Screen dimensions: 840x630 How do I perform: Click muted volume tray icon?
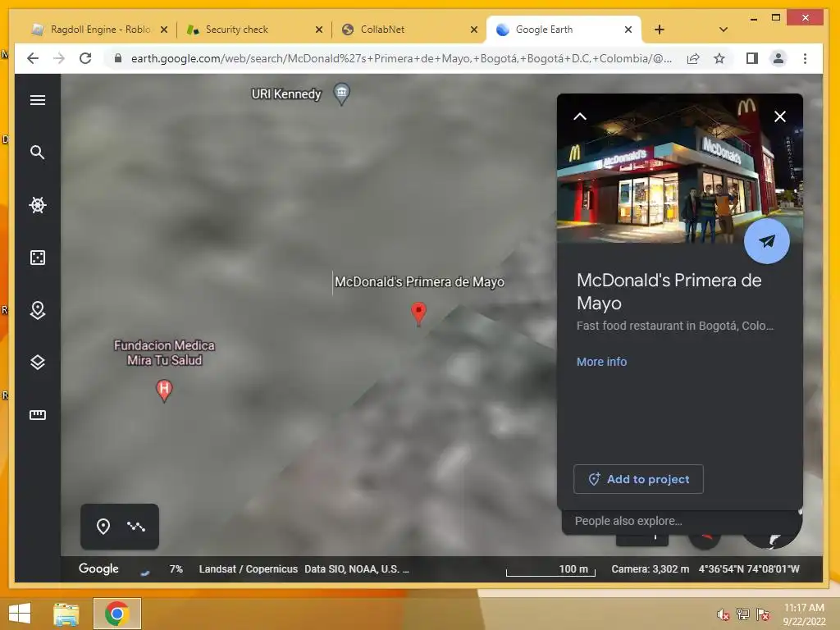tap(723, 614)
